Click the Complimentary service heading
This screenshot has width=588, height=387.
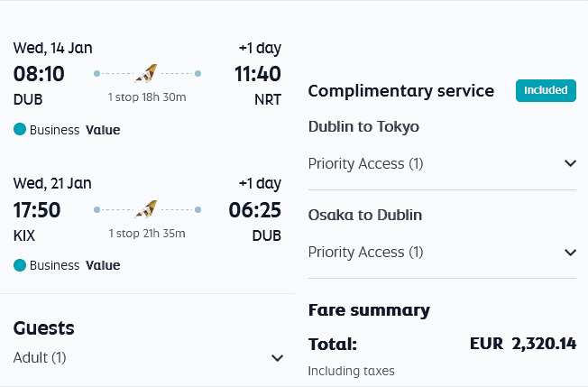coord(401,91)
